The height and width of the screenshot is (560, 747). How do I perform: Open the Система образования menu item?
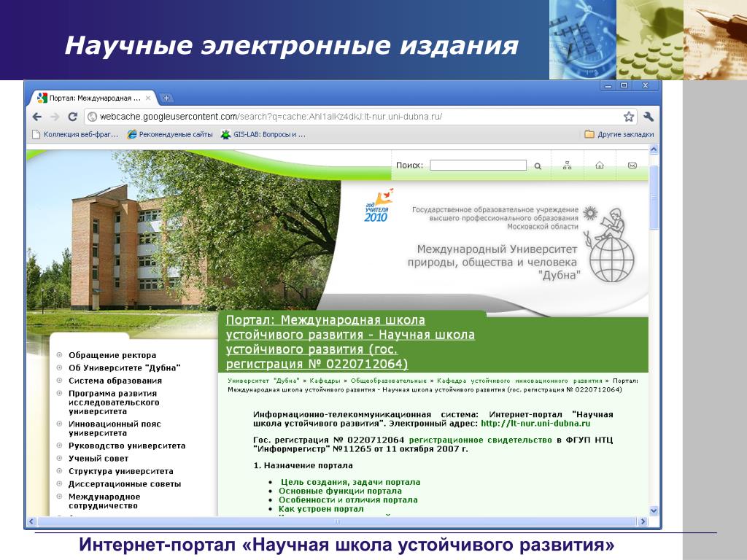point(115,381)
